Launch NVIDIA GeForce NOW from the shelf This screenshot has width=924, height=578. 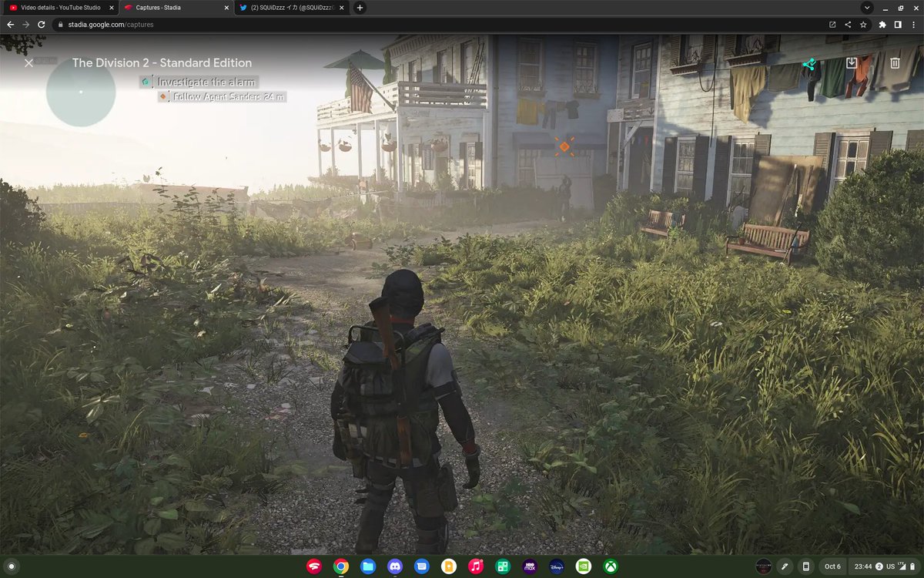pos(584,566)
